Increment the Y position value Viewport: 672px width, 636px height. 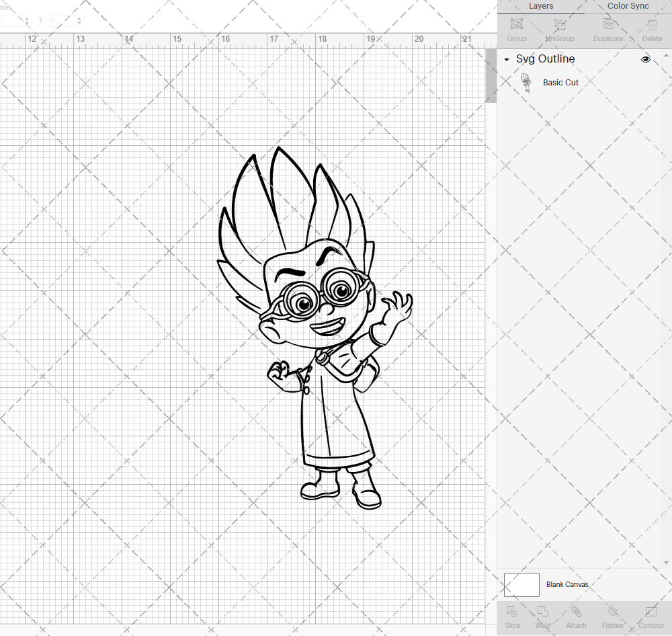pos(79,17)
